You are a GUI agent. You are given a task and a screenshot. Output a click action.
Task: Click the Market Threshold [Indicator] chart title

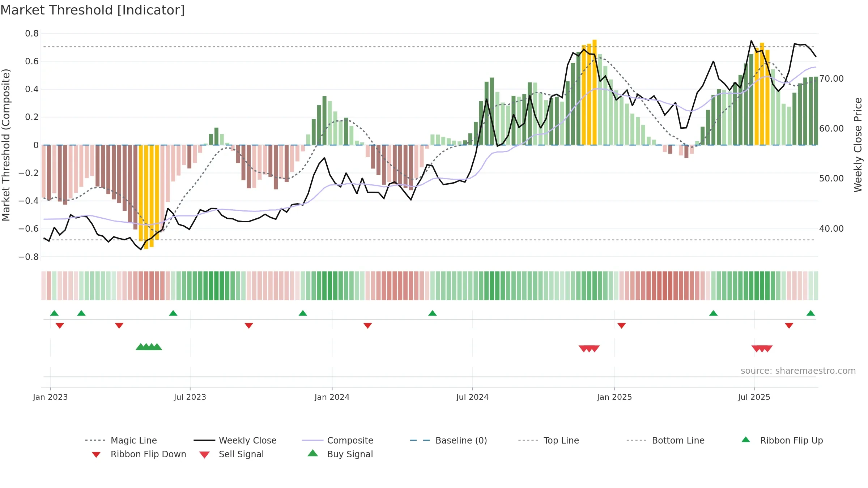tap(93, 10)
